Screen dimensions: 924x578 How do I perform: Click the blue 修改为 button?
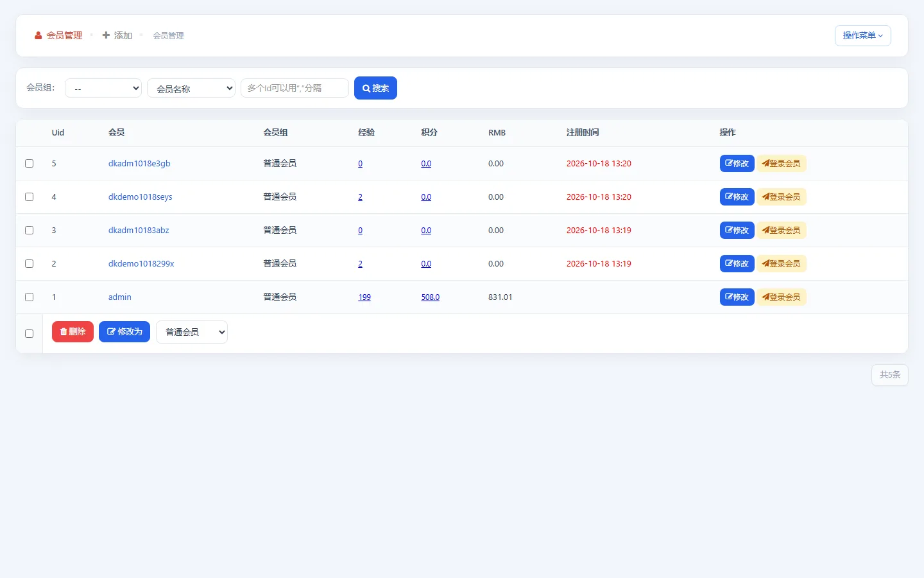tap(124, 332)
